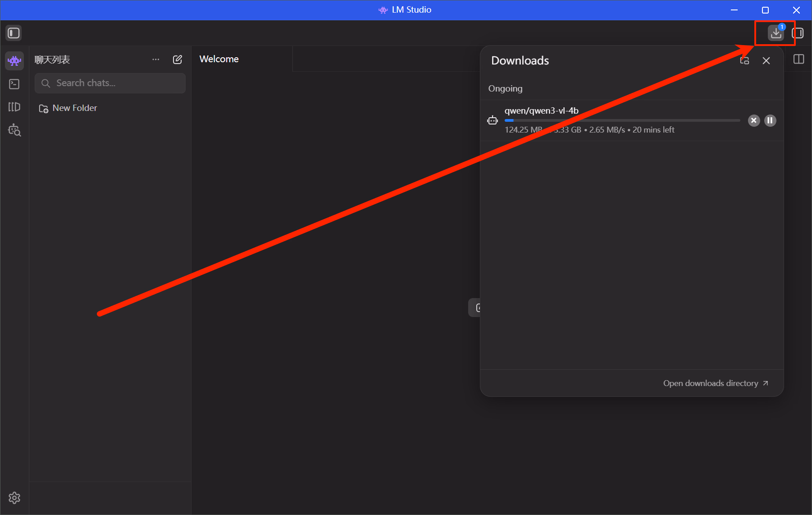The height and width of the screenshot is (515, 812).
Task: Select the qwen/qwen3-vl-4b download name
Action: tap(541, 110)
